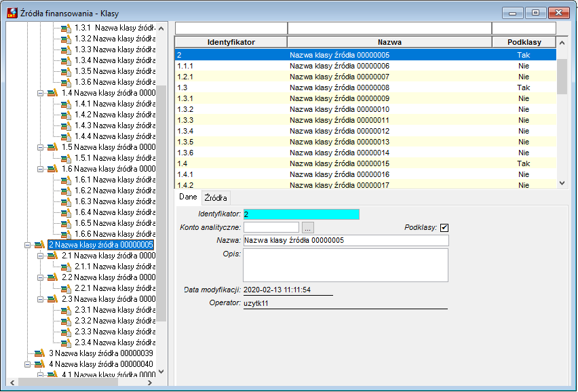
Task: Click the class icon beside tree item 2.1.1
Action: point(66,267)
